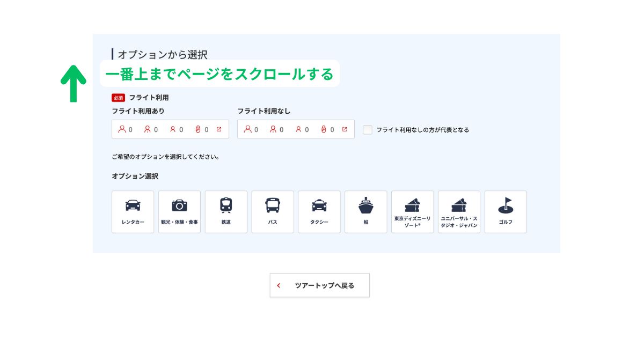Select the バス bus option
Screen dimensions: 644x338
click(273, 212)
